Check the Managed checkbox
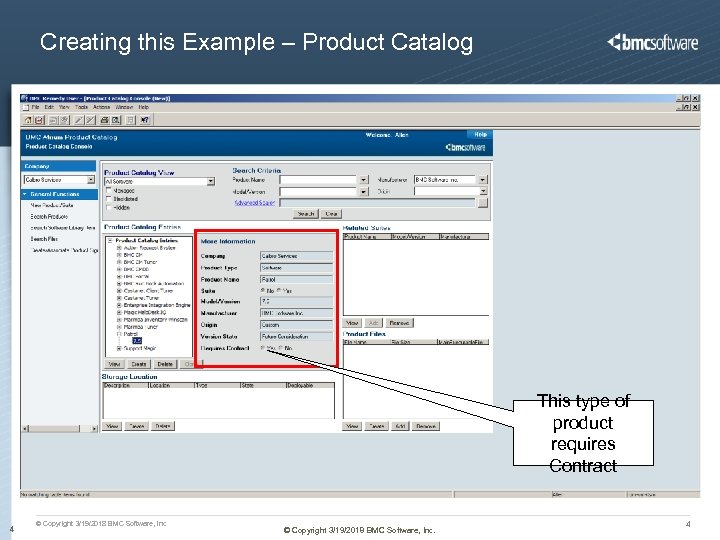720x540 pixels. pyautogui.click(x=109, y=190)
